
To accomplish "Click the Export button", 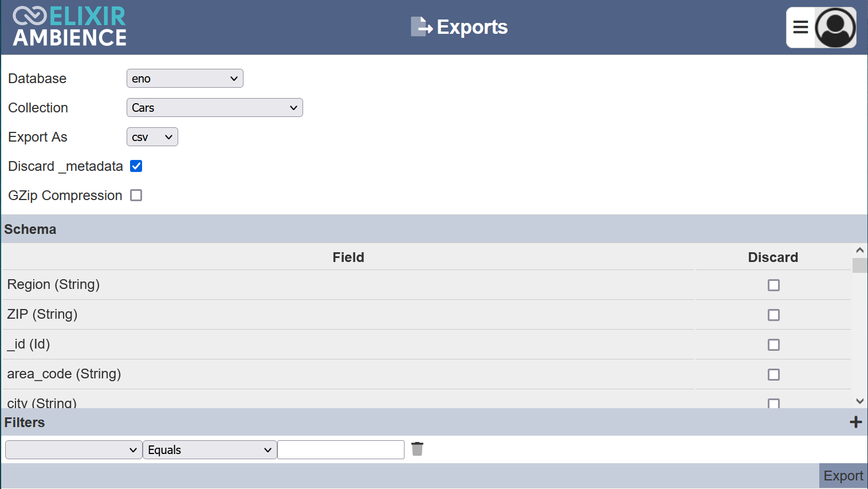I will [x=843, y=476].
